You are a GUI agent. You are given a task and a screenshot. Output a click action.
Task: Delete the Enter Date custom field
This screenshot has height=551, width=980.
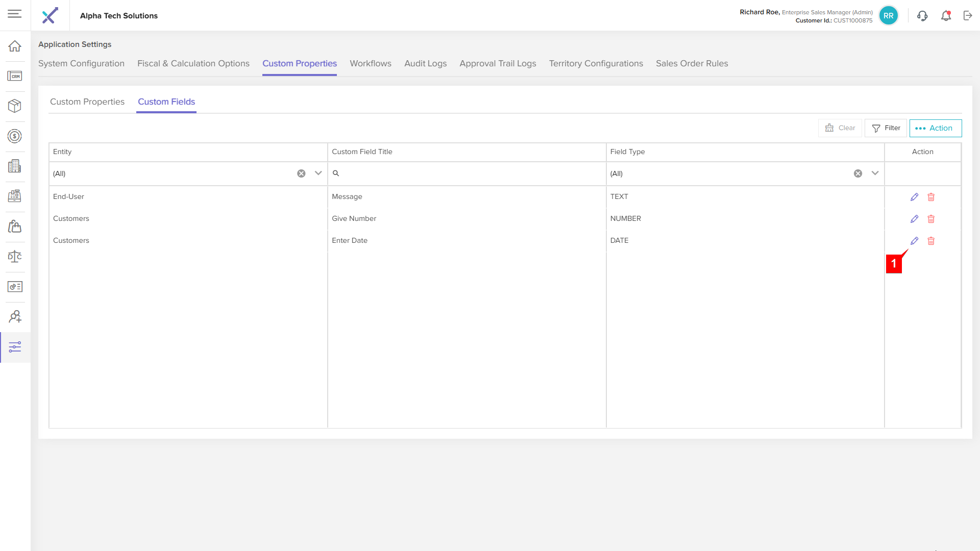pyautogui.click(x=931, y=241)
